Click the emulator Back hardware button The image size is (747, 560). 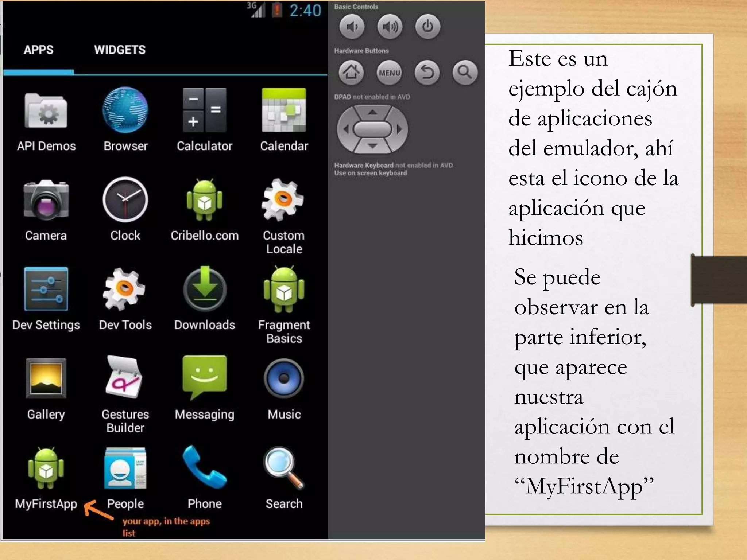click(x=427, y=72)
